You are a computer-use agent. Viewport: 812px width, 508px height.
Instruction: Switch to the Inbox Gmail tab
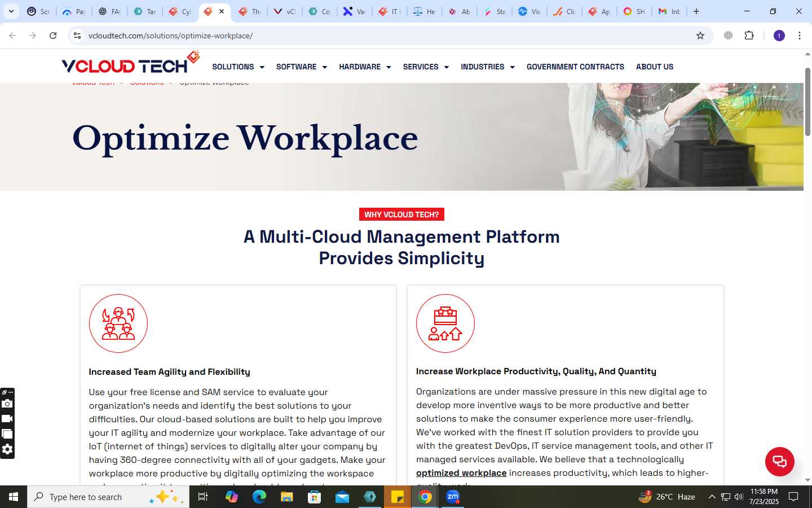[x=669, y=11]
